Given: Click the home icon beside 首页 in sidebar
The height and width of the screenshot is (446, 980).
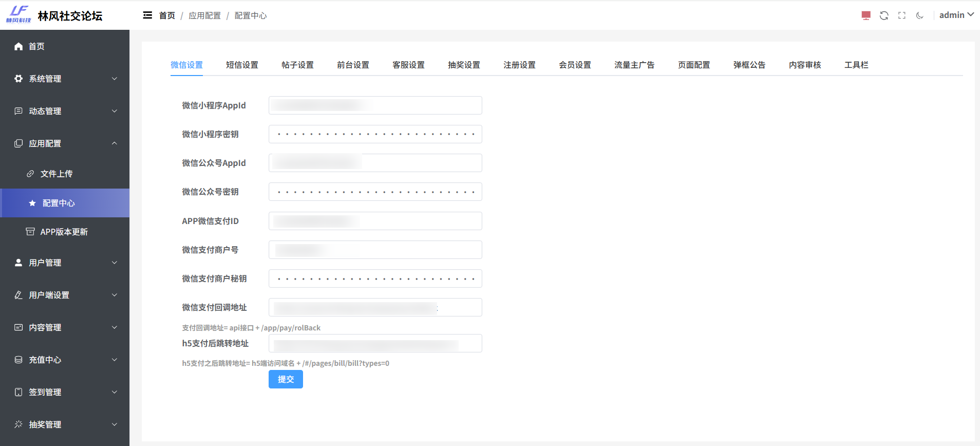Looking at the screenshot, I should coord(18,46).
